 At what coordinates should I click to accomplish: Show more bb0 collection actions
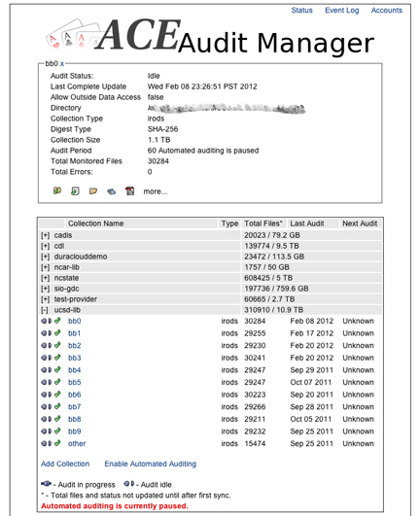(x=156, y=191)
